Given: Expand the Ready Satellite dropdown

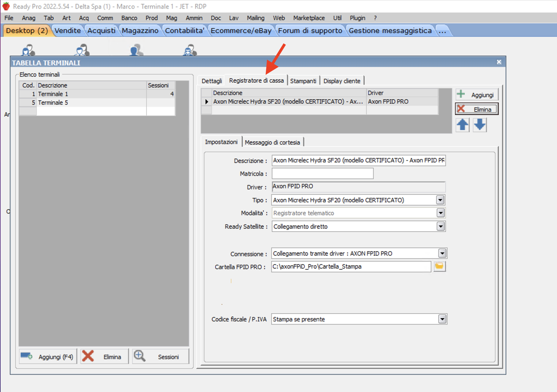Looking at the screenshot, I should (x=441, y=226).
